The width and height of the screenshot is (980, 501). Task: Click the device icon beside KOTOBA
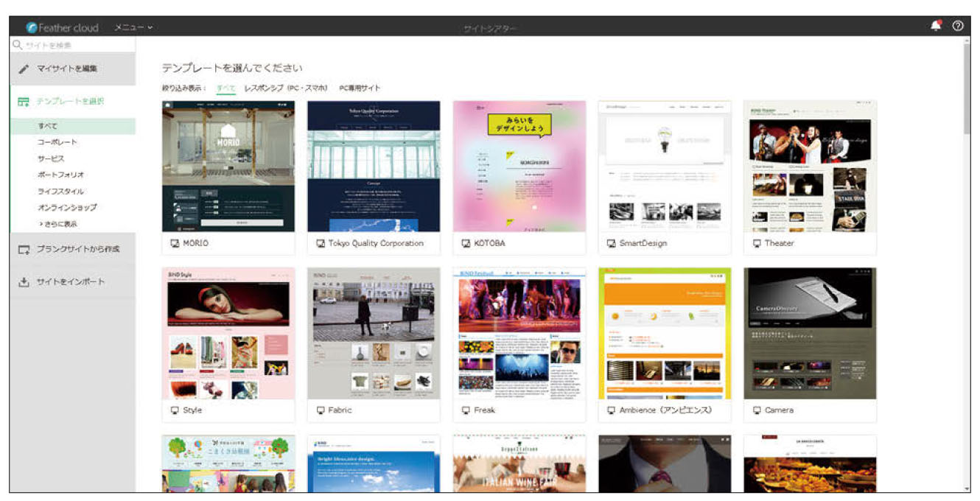[x=466, y=243]
